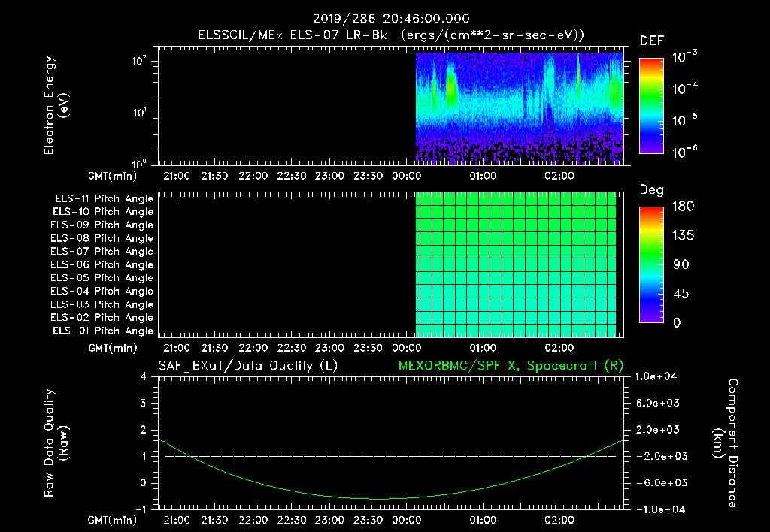Click the 10^1 tick on the energy axis
The width and height of the screenshot is (770, 532).
pos(139,113)
